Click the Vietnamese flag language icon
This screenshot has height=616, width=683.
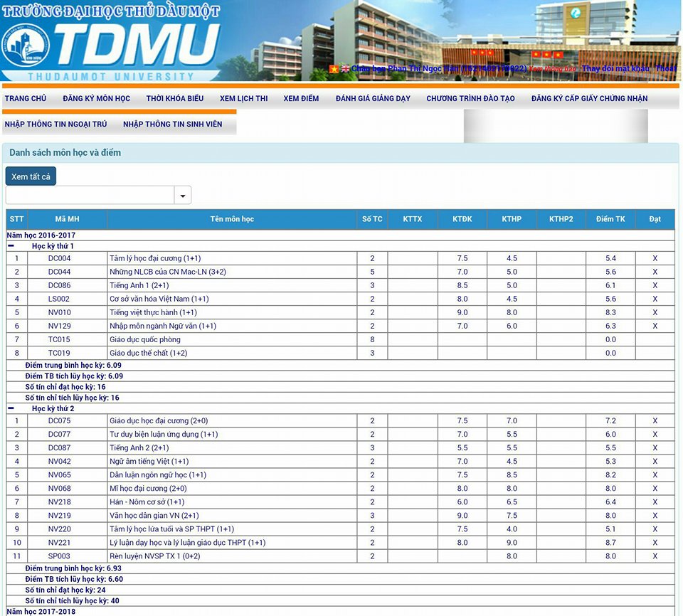334,69
